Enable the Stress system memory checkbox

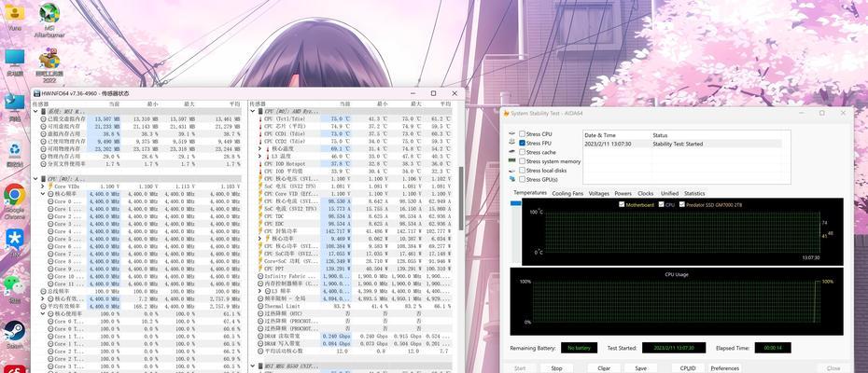(x=522, y=161)
